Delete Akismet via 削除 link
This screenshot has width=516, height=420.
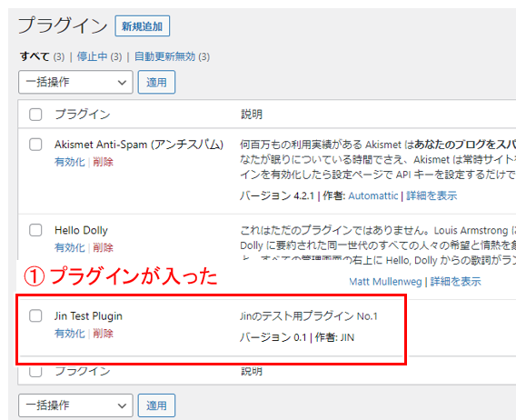103,162
